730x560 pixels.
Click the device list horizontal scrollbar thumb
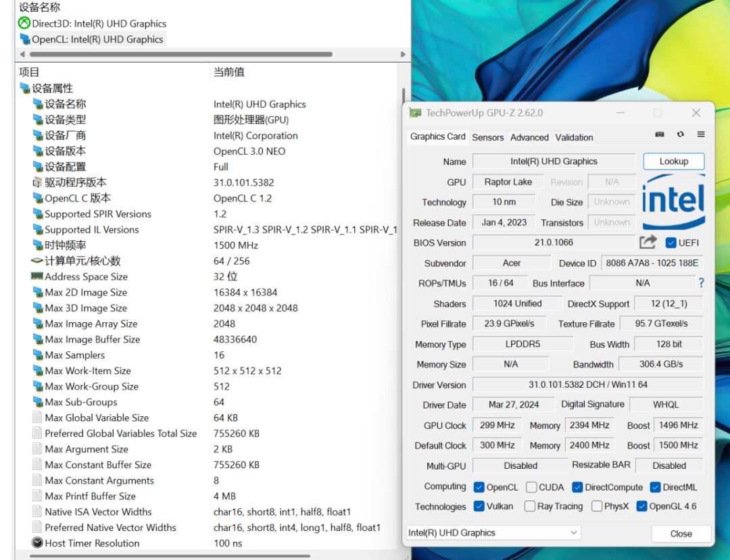(181, 55)
